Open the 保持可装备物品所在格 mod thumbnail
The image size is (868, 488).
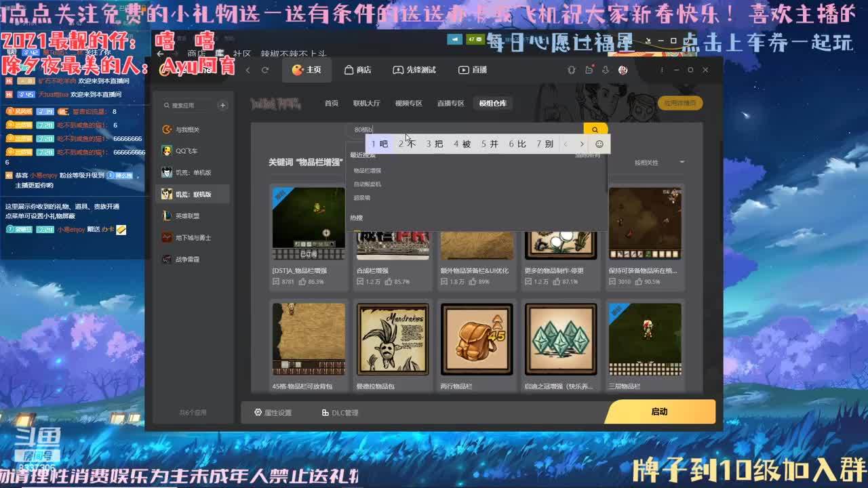point(645,223)
